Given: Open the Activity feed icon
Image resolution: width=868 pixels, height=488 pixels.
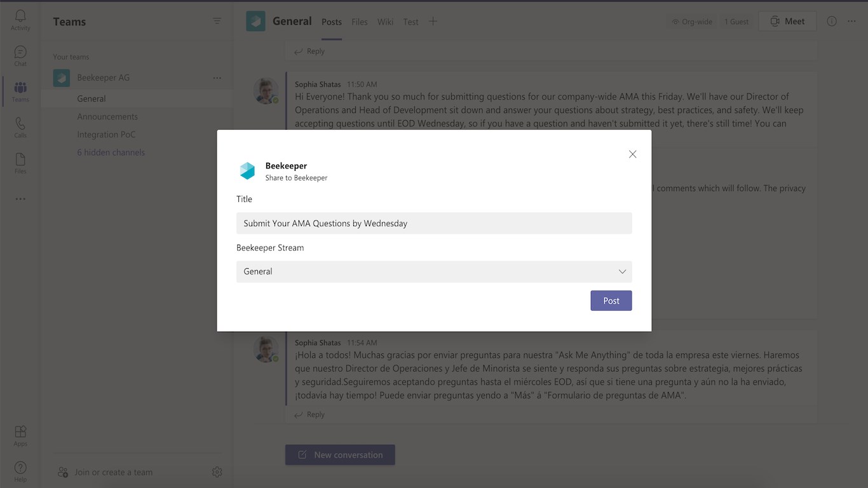Looking at the screenshot, I should pos(20,20).
